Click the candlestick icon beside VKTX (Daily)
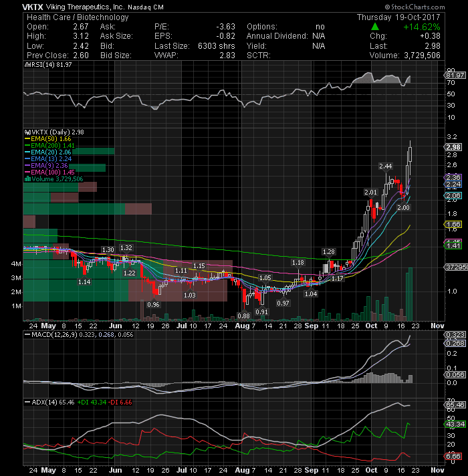This screenshot has height=476, width=468. (27, 132)
